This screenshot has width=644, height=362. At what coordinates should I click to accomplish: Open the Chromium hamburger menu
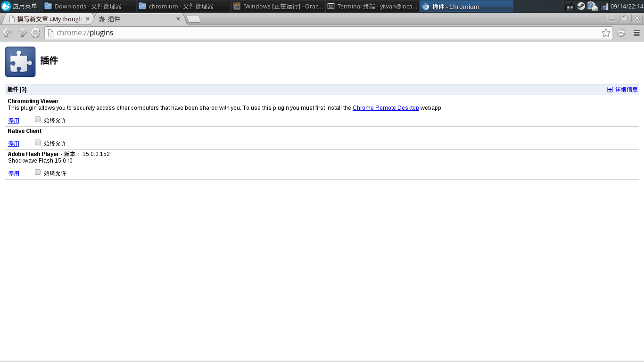click(x=636, y=33)
